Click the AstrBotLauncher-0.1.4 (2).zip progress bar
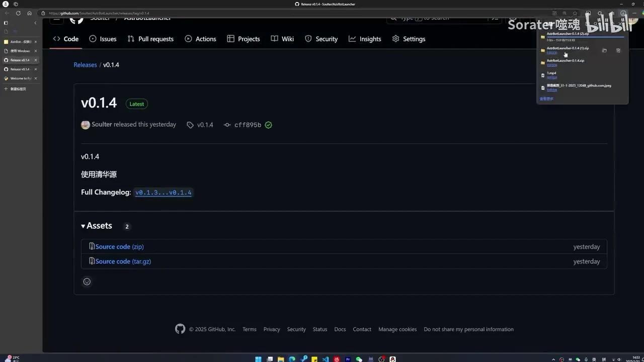The height and width of the screenshot is (362, 644). 586,37
